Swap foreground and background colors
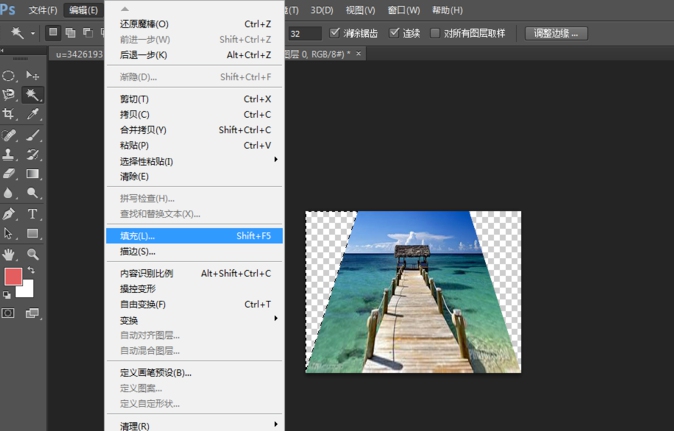 tap(31, 270)
